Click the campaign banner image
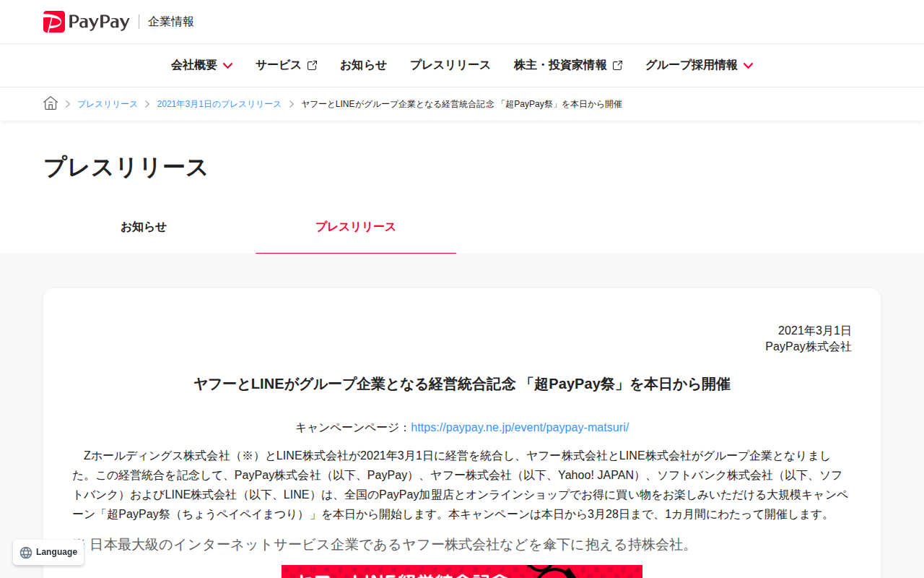Screen dimensions: 924x578 462,571
